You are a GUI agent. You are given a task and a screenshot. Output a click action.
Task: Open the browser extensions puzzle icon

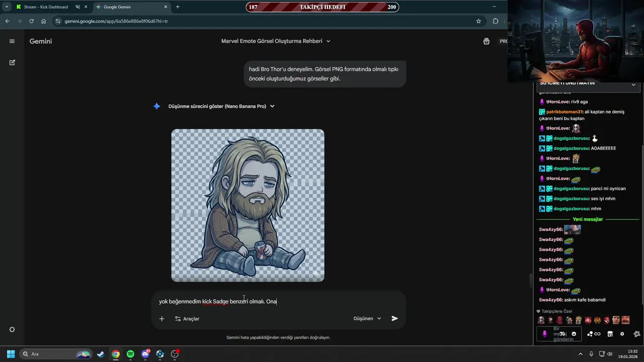tap(496, 21)
